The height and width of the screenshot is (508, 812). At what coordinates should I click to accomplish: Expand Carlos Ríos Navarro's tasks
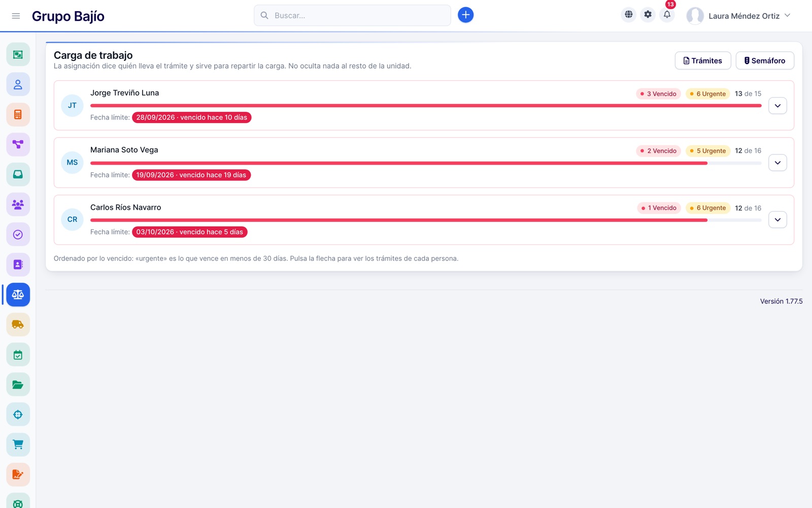[777, 219]
